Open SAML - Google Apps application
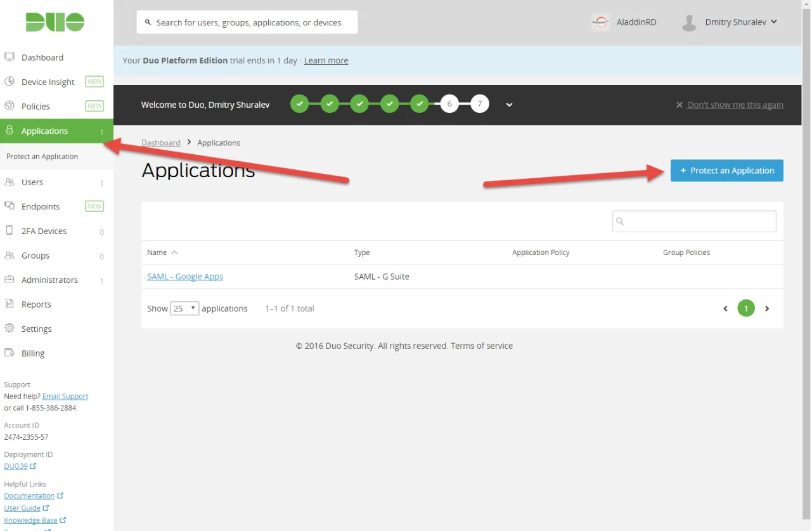Viewport: 812px width, 531px height. click(x=185, y=277)
